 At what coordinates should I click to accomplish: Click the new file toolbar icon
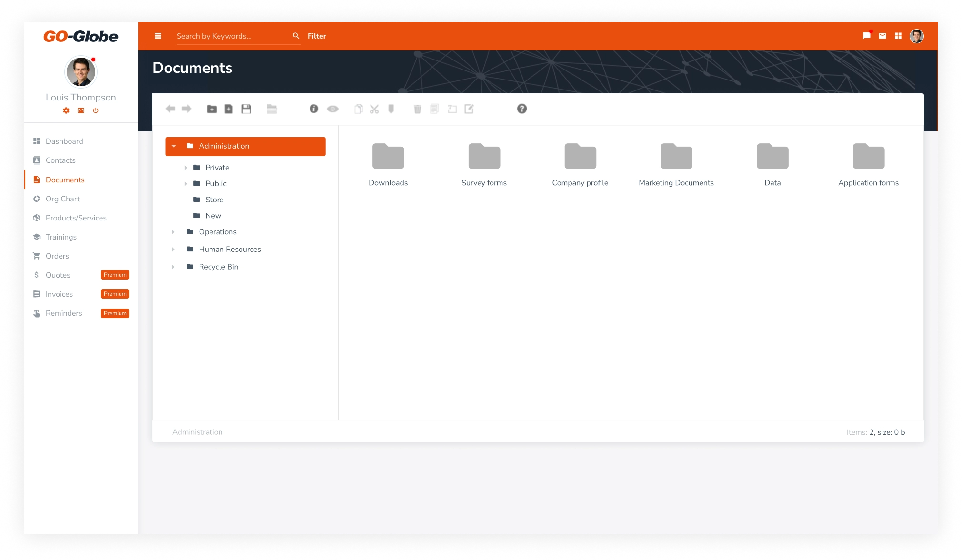(x=229, y=109)
